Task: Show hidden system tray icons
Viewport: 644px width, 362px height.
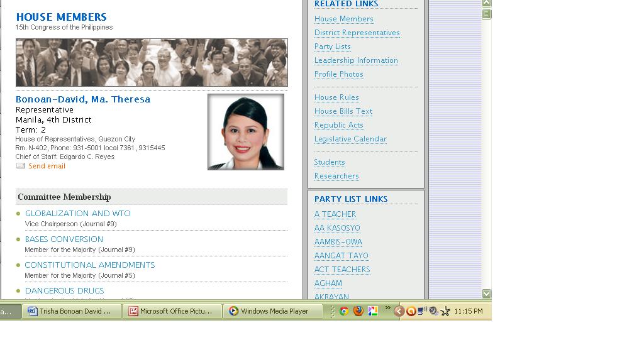Action: (399, 311)
